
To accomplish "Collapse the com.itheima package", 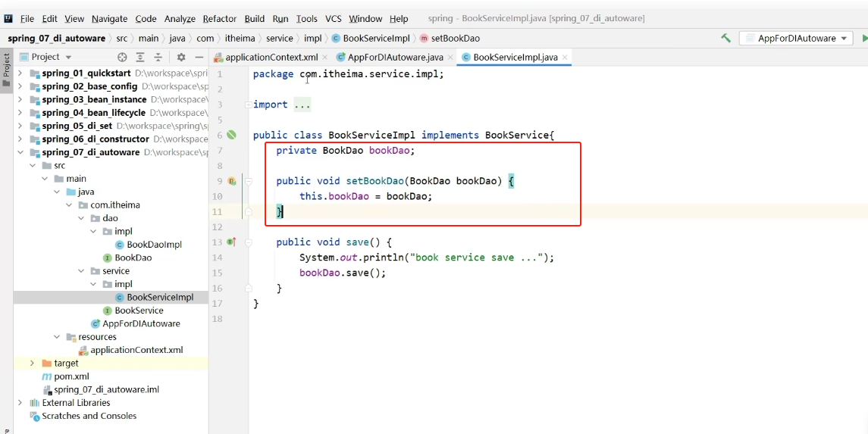I will pyautogui.click(x=69, y=205).
